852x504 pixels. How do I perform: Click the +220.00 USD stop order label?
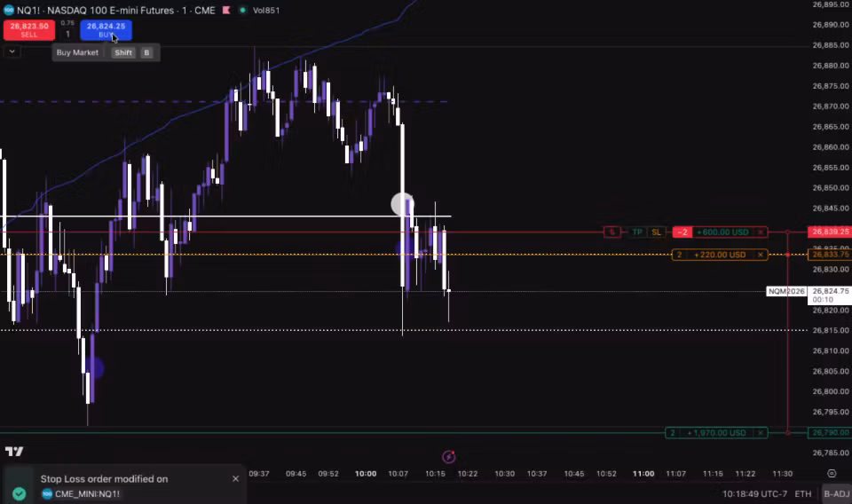point(720,255)
